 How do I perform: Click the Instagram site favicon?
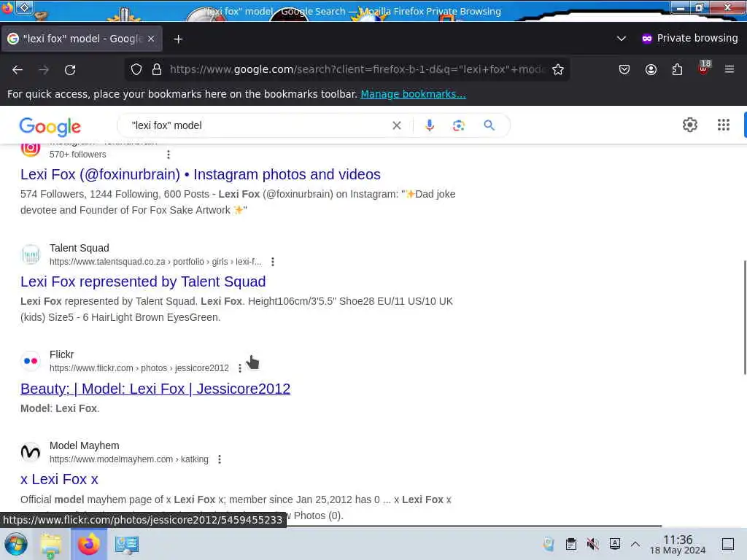pos(31,149)
